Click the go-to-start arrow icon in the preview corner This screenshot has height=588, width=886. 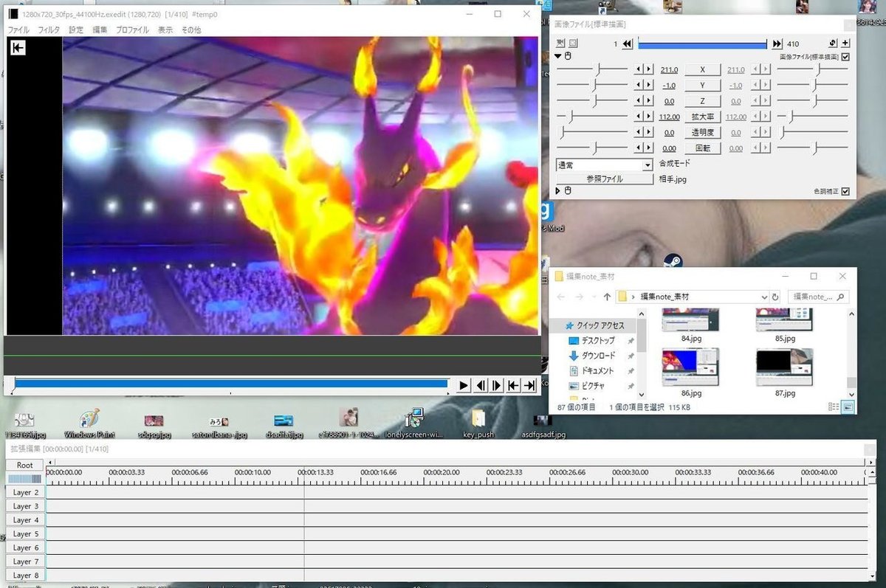pos(18,47)
